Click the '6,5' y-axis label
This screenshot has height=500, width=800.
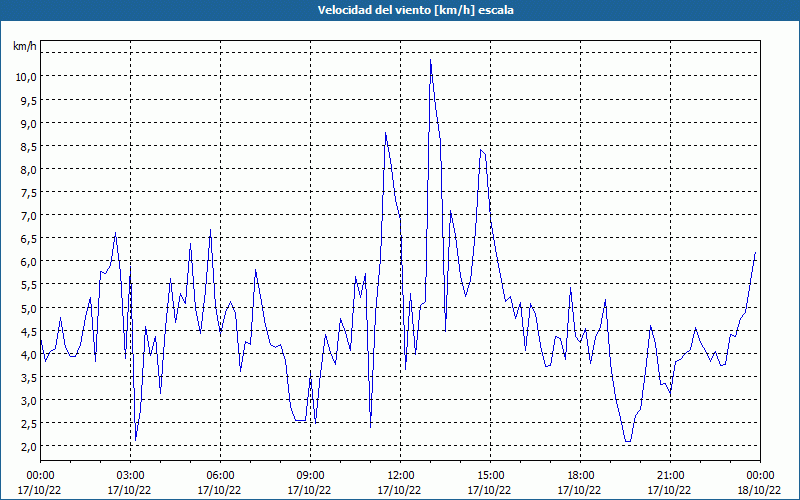tap(29, 238)
